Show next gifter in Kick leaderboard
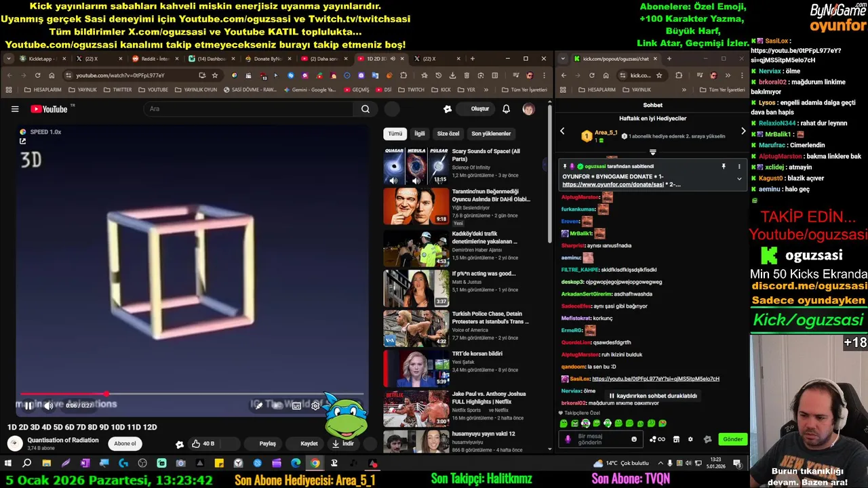868x488 pixels. click(743, 131)
